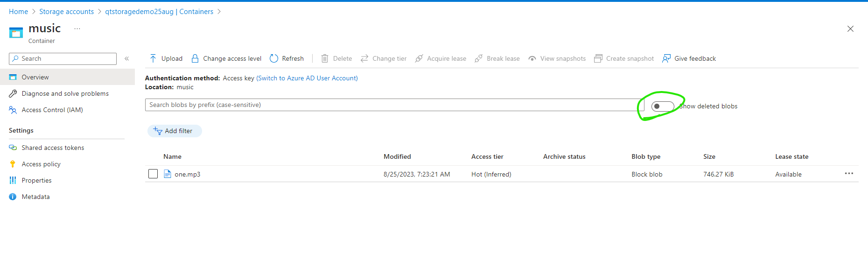
Task: Switch to Azure AD User Account link
Action: point(307,78)
